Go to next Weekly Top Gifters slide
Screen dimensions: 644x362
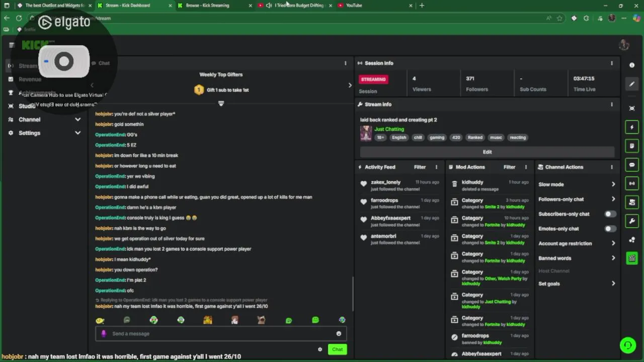tap(350, 85)
